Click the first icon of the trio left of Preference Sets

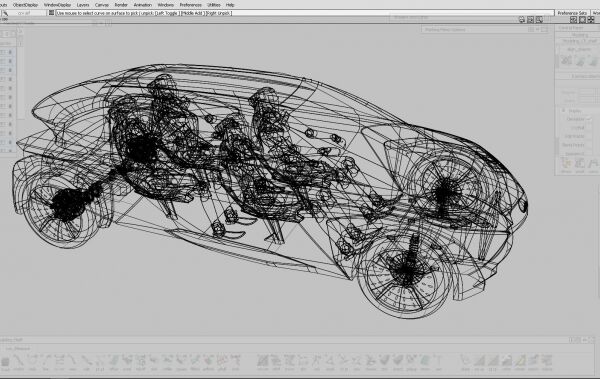(x=522, y=20)
